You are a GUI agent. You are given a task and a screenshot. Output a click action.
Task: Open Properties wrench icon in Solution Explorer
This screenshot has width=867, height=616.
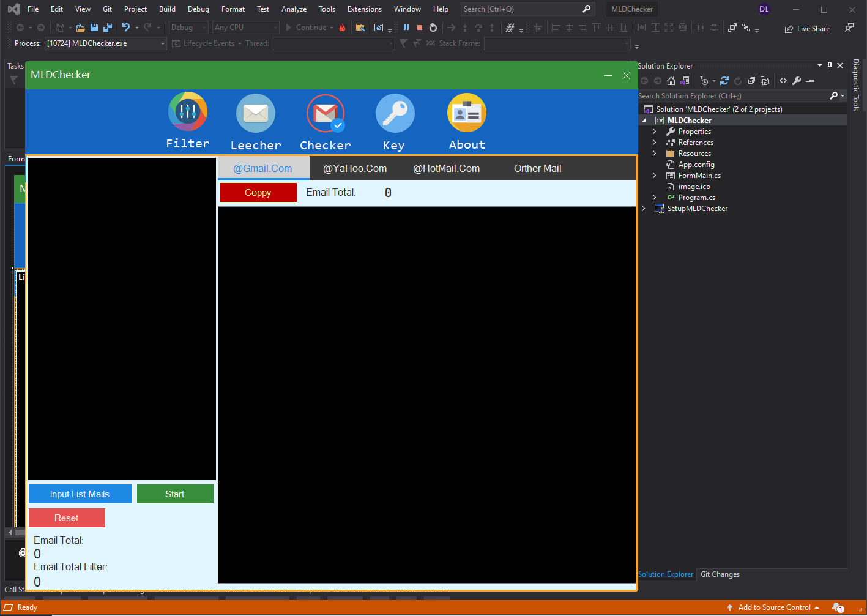[797, 81]
